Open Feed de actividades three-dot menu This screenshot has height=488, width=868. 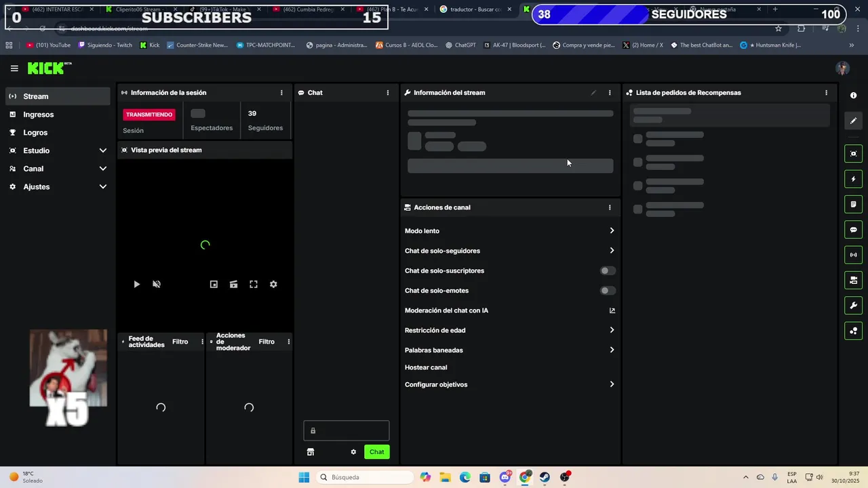coord(202,342)
